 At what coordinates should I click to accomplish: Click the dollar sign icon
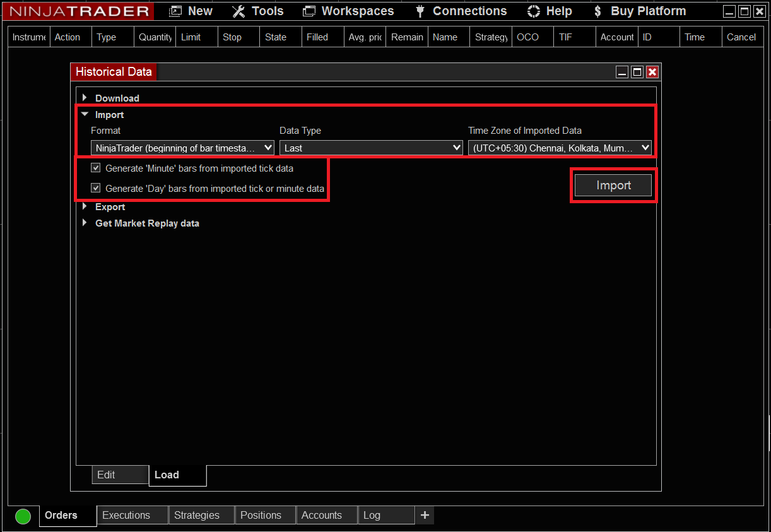coord(598,11)
